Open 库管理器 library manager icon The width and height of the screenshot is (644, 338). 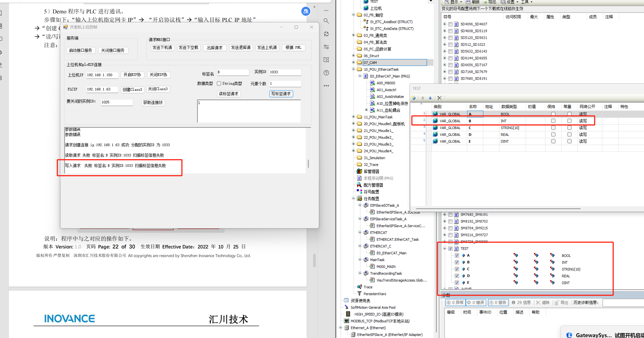click(x=359, y=171)
